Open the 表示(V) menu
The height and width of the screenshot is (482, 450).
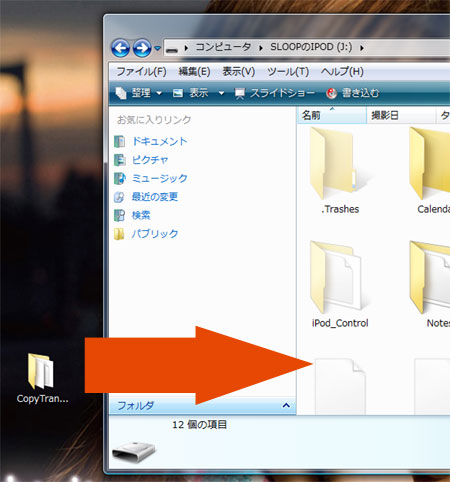[x=239, y=72]
